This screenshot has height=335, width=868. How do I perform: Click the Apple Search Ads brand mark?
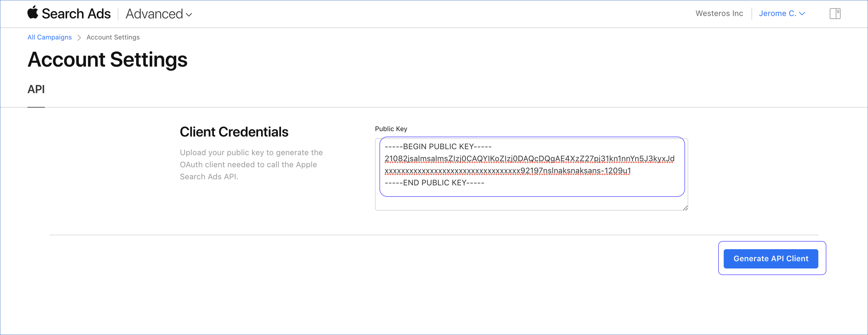[x=69, y=14]
